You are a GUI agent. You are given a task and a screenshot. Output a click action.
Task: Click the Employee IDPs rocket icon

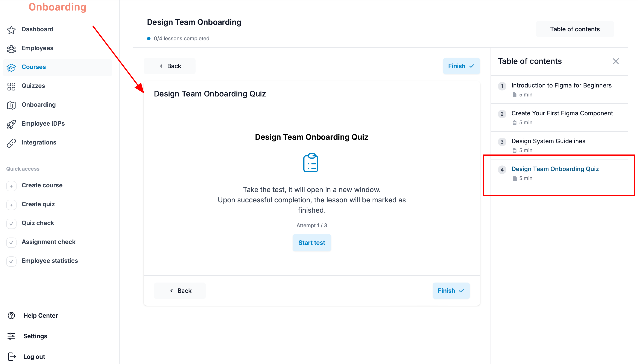[11, 124]
